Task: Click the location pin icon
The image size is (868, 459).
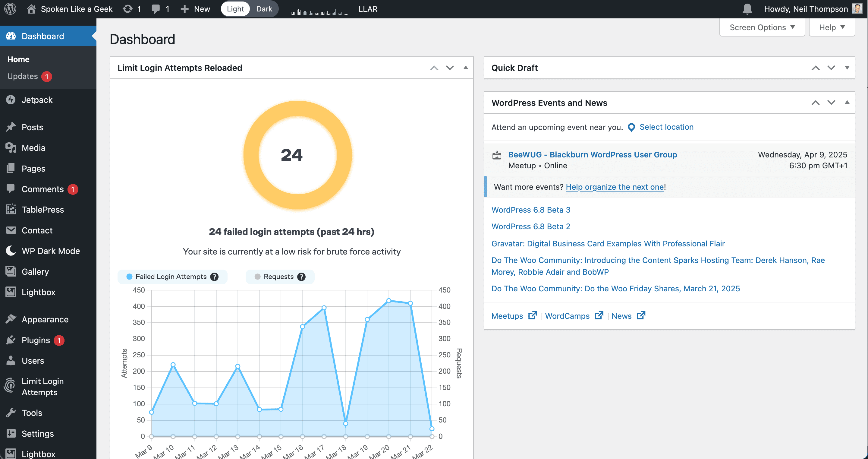Action: coord(631,128)
